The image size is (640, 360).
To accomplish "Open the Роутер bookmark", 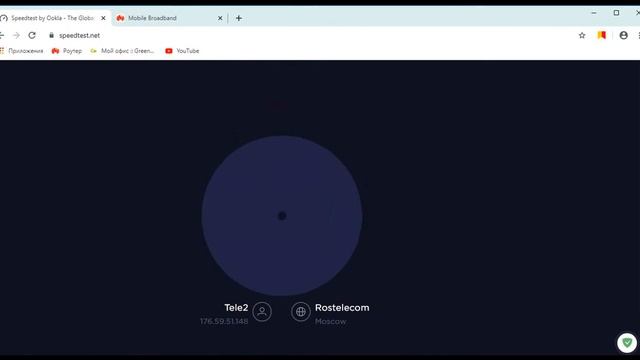I will (x=67, y=51).
